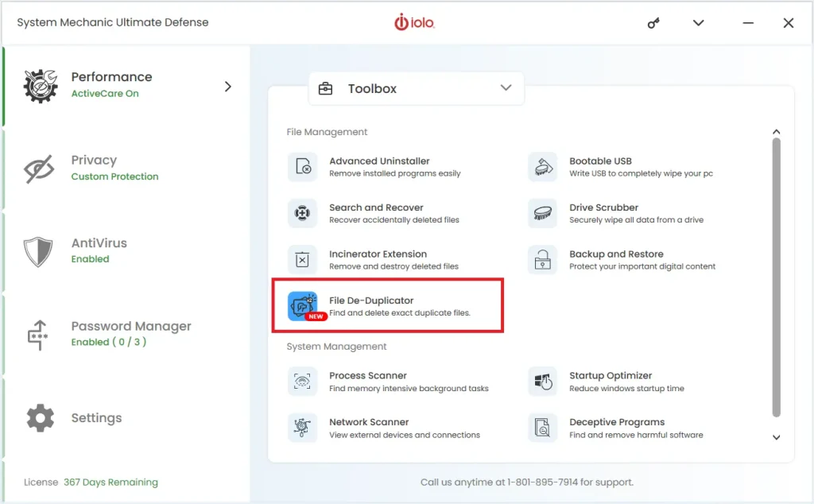This screenshot has height=504, width=814.
Task: Open the Deceptive Programs icon
Action: [542, 428]
